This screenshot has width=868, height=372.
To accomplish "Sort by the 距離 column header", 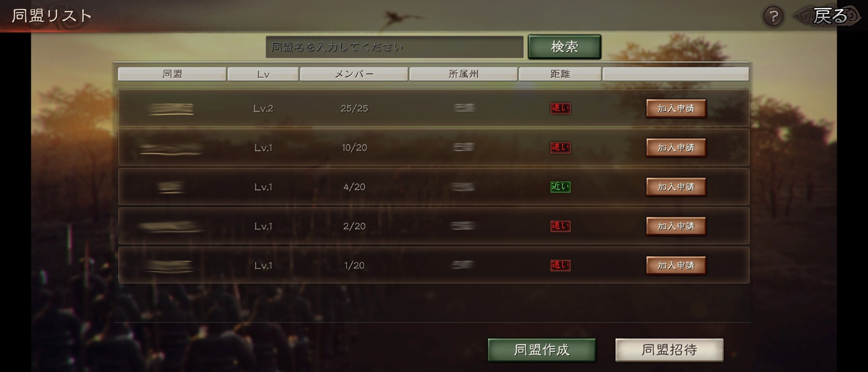I will (x=560, y=74).
